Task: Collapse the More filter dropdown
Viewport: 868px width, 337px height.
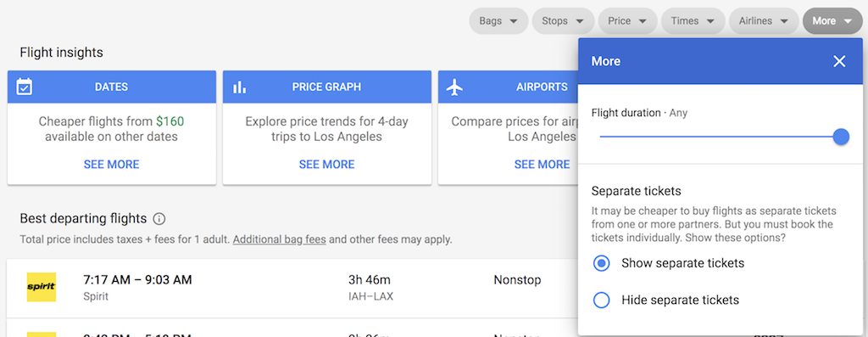Action: point(832,21)
